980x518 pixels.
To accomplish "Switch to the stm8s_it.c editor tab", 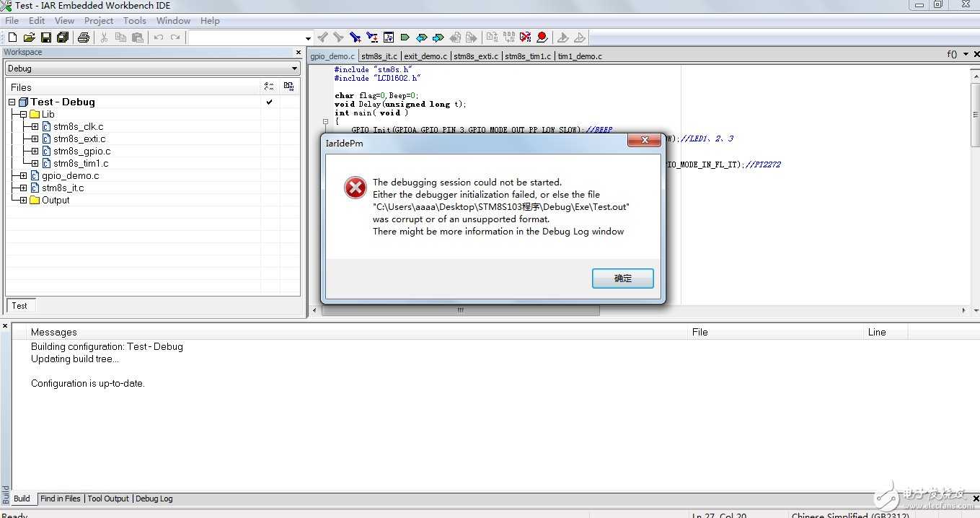I will [379, 56].
